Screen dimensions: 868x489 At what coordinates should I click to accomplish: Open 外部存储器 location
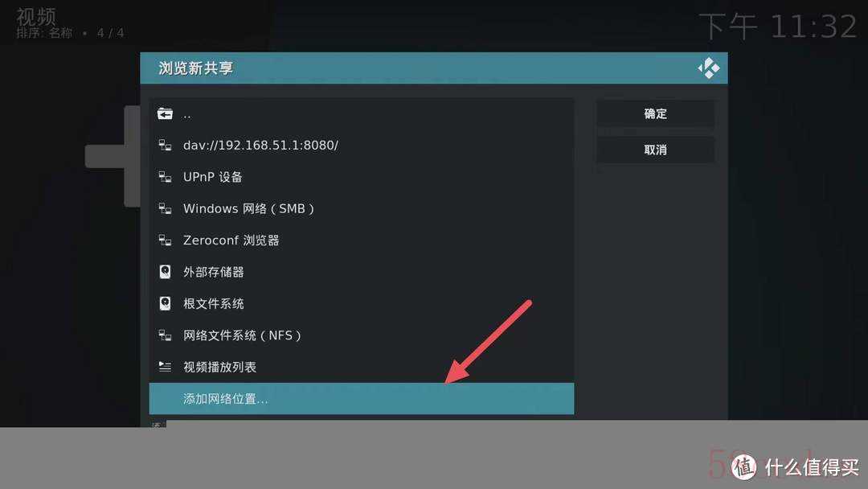[x=362, y=271]
